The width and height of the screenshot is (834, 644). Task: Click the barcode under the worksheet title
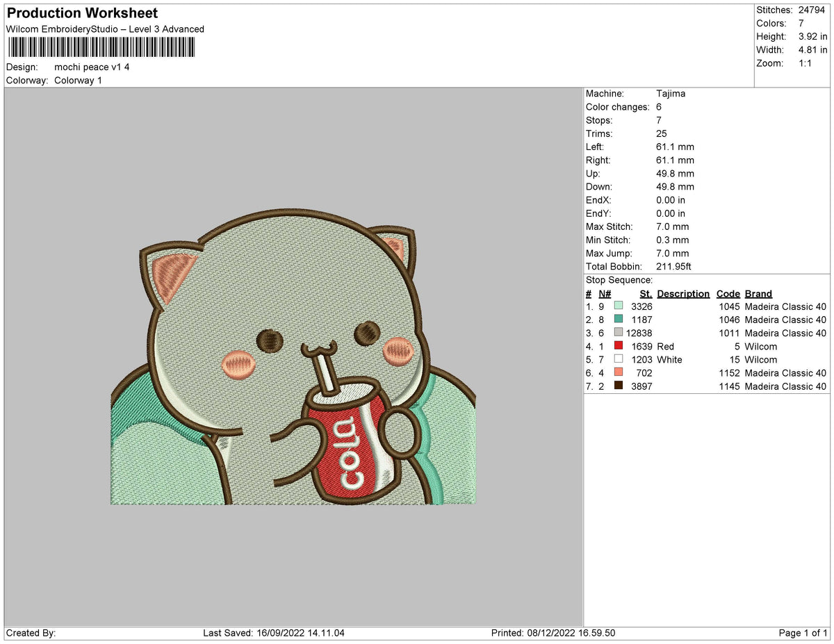(x=101, y=47)
